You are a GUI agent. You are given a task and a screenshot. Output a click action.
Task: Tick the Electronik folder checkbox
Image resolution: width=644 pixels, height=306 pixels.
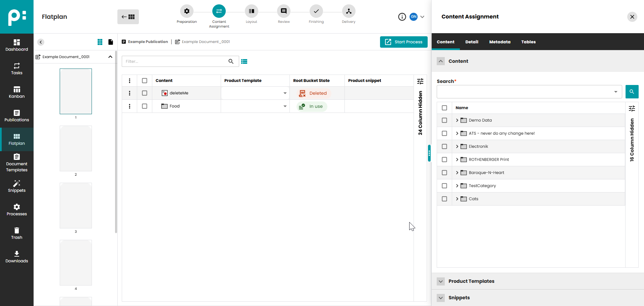(x=444, y=146)
